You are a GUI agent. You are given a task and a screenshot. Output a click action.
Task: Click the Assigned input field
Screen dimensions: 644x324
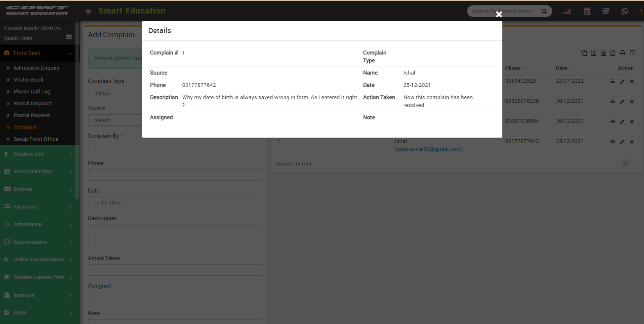coord(176,297)
